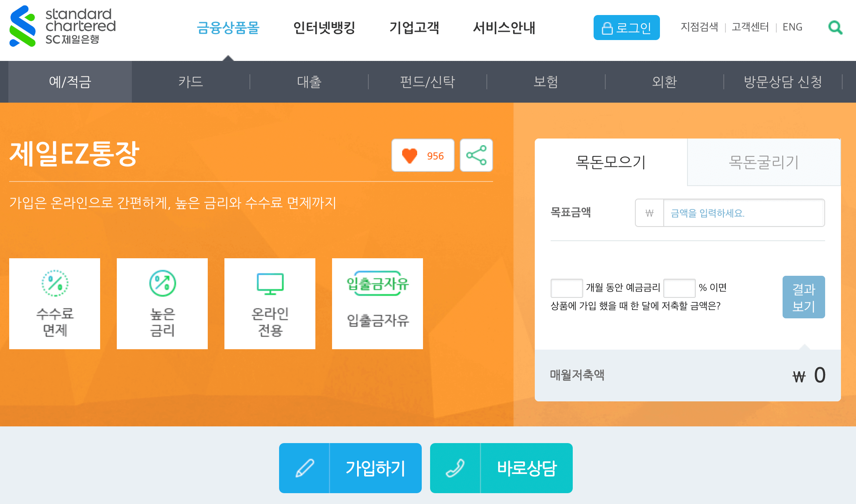This screenshot has height=504, width=856.
Task: Click the 입출금자유 badge icon
Action: pos(378,284)
